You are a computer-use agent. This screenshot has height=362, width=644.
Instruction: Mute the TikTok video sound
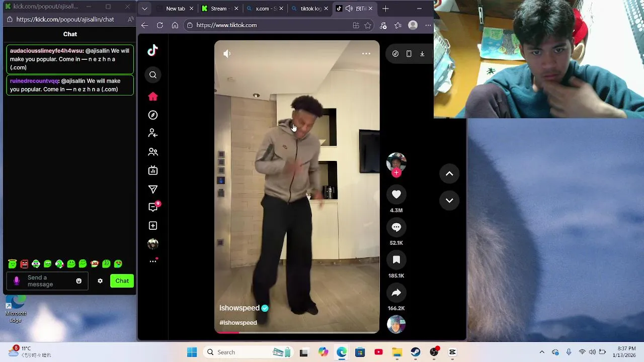click(x=227, y=53)
